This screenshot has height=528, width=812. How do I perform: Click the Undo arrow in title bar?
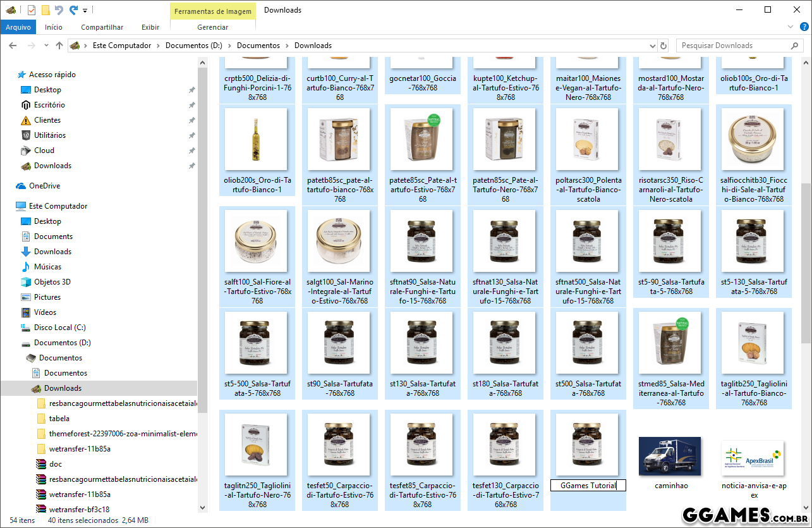click(59, 9)
